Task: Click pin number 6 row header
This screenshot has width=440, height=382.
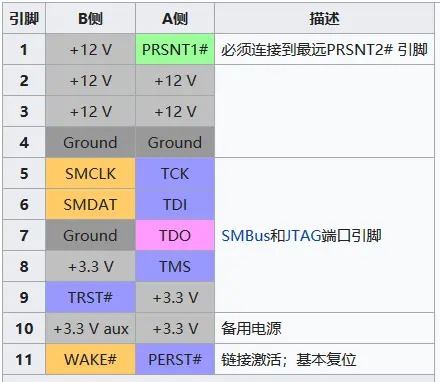Action: pyautogui.click(x=24, y=204)
